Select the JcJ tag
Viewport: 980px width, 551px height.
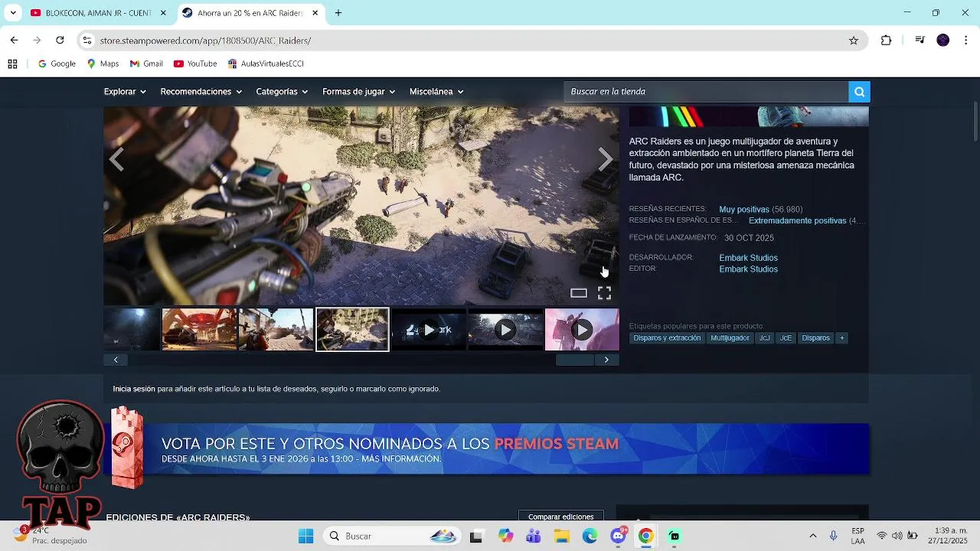tap(764, 338)
